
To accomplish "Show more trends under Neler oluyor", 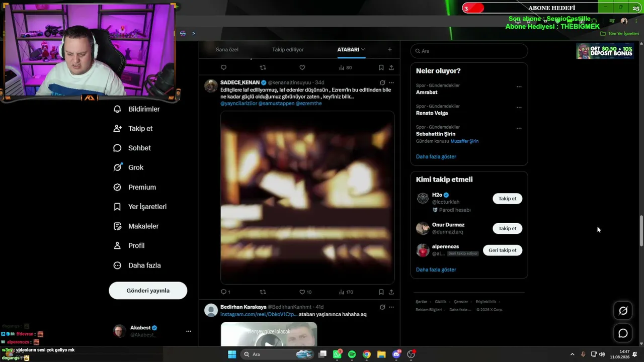I will point(436,157).
